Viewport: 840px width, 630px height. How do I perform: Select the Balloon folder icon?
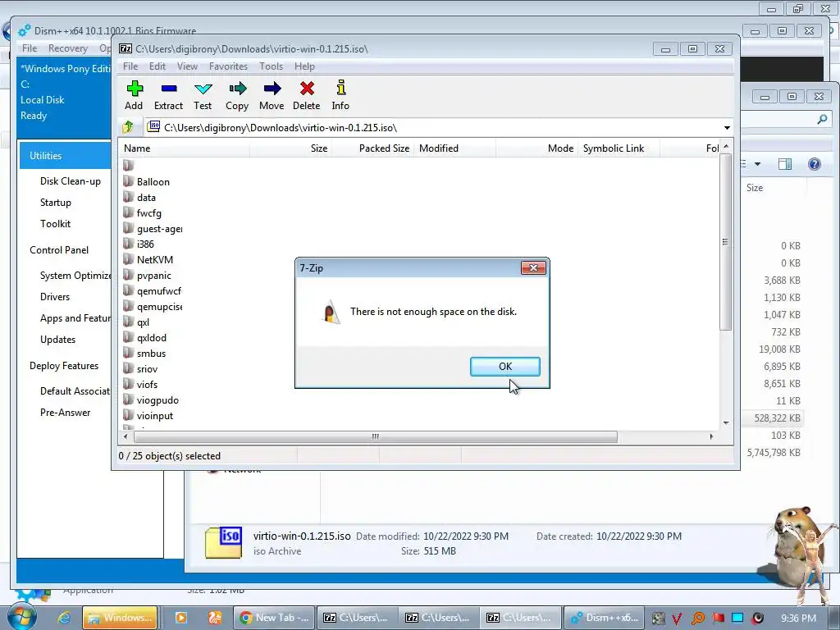click(128, 181)
